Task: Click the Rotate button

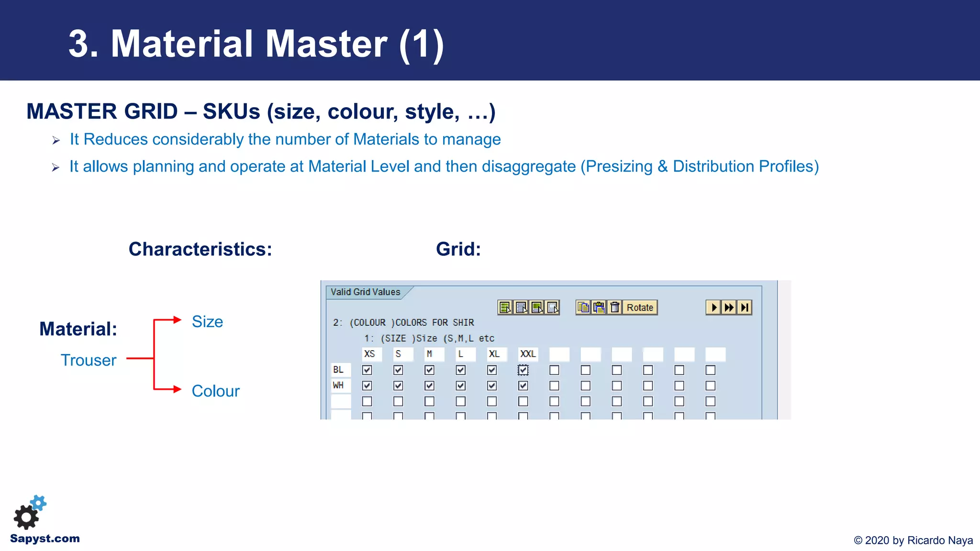Action: [640, 308]
